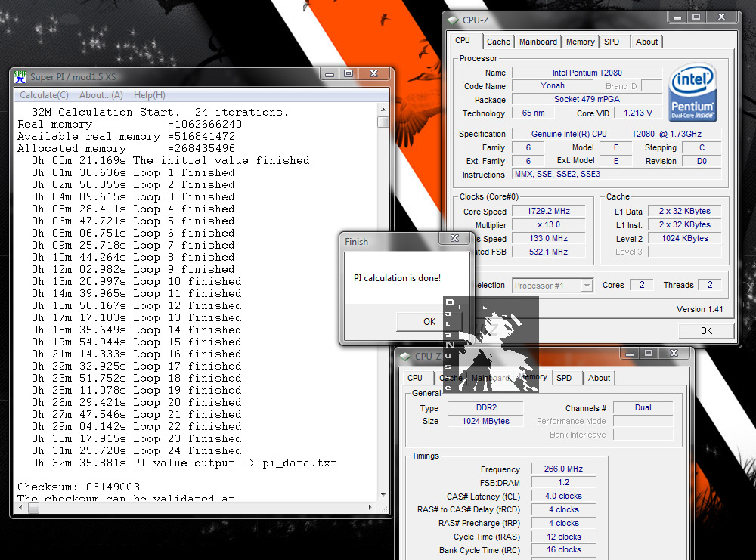Close the Finish dialog with X
756x560 pixels.
click(x=454, y=238)
